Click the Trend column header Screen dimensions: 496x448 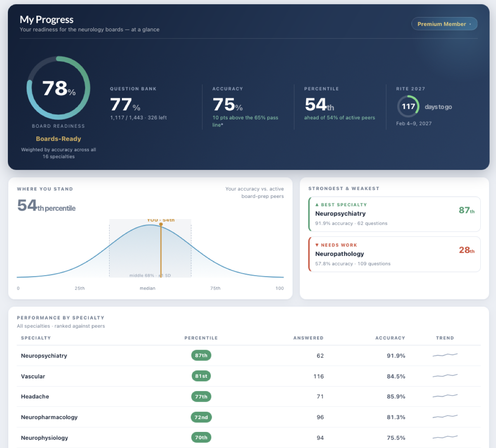click(x=445, y=338)
